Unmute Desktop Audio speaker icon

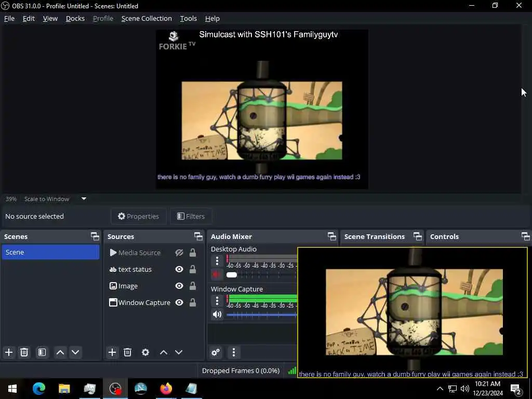[x=217, y=274]
